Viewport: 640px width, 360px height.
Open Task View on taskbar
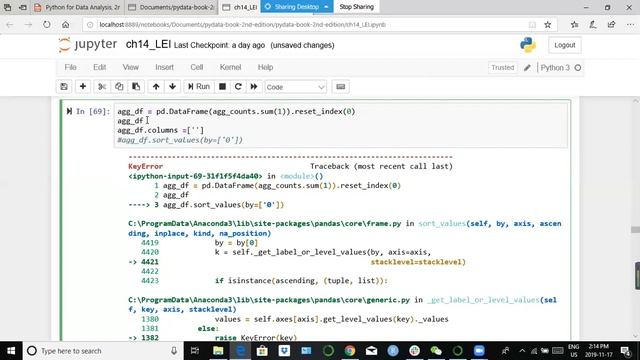coord(195,351)
